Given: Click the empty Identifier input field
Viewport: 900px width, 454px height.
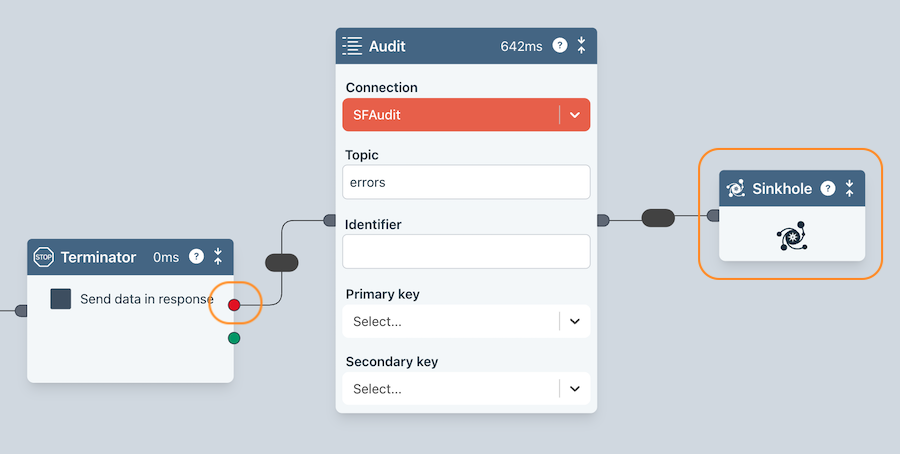Looking at the screenshot, I should click(466, 251).
